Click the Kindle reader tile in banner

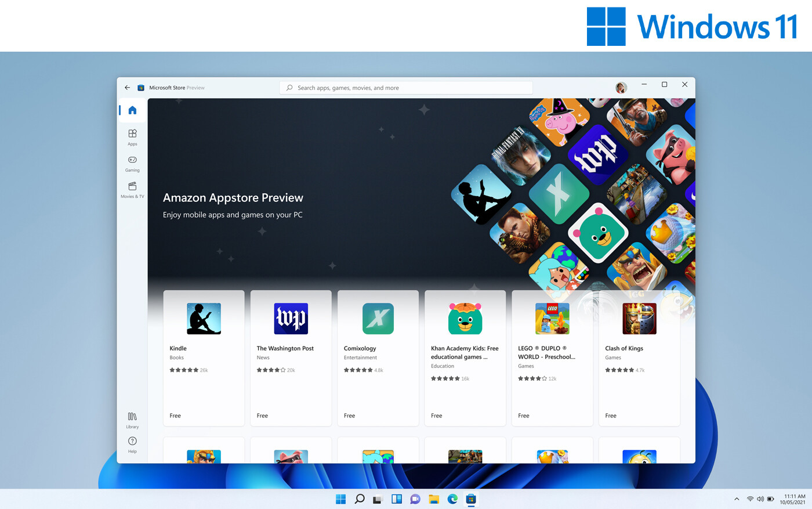tap(481, 194)
